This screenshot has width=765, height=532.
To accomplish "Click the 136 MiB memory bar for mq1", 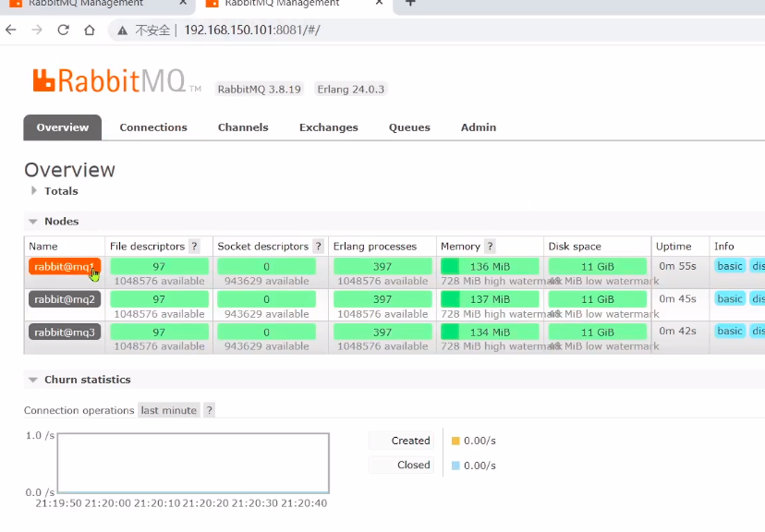I will pyautogui.click(x=490, y=266).
